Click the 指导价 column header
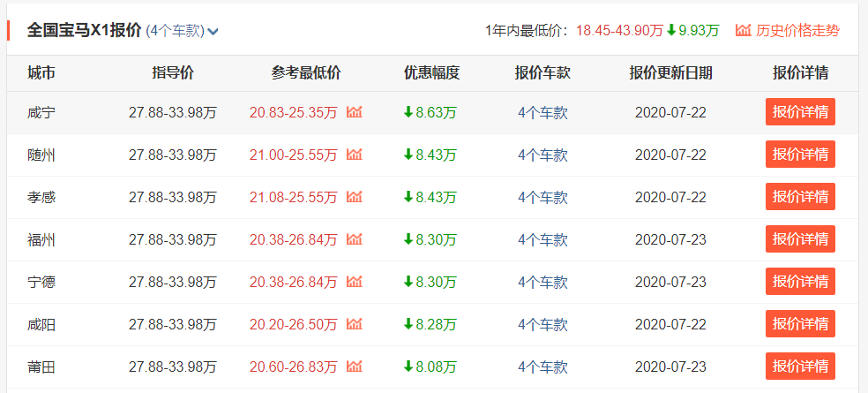This screenshot has width=868, height=393. click(173, 73)
